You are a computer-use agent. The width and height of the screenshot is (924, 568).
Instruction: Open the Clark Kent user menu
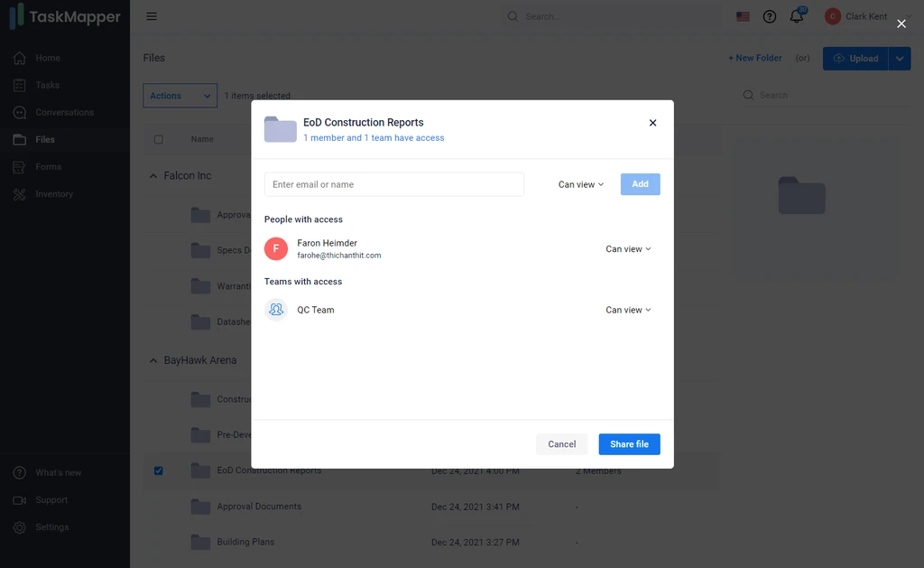point(865,16)
